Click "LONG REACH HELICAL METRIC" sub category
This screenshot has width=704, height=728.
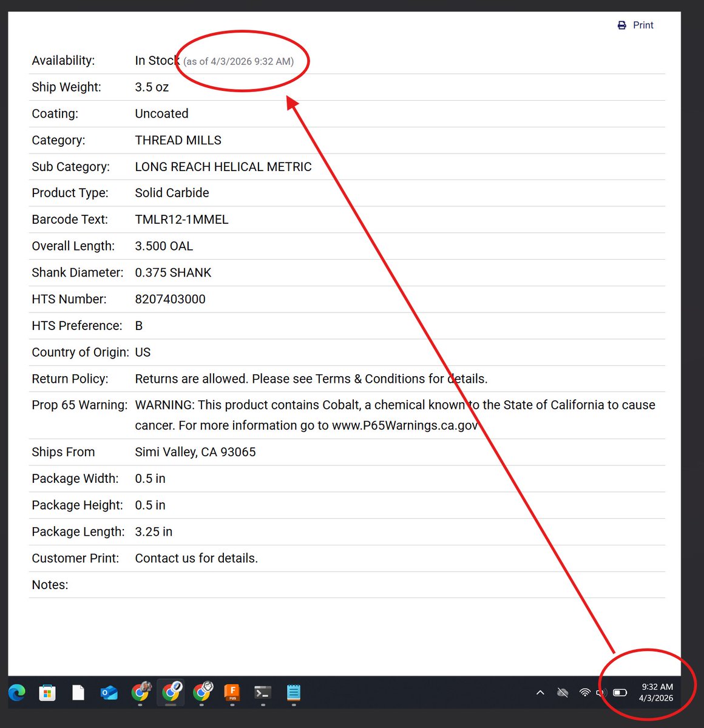tap(223, 167)
